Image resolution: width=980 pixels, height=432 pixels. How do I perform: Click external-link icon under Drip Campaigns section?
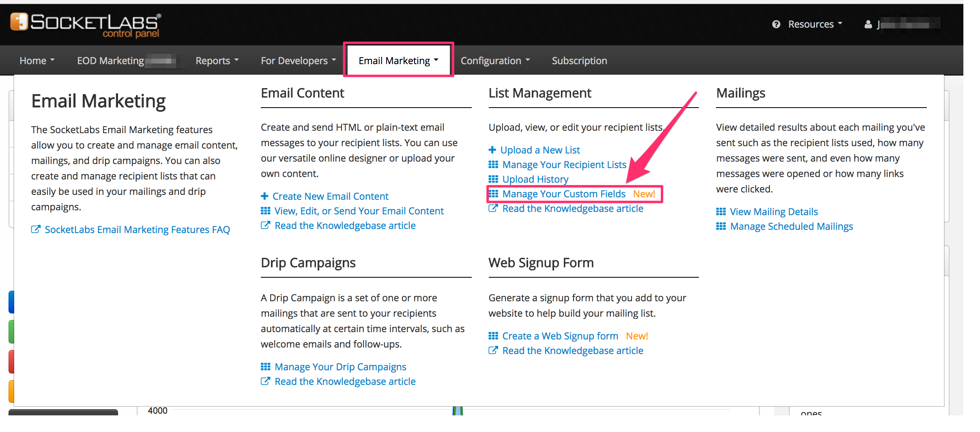[x=265, y=381]
